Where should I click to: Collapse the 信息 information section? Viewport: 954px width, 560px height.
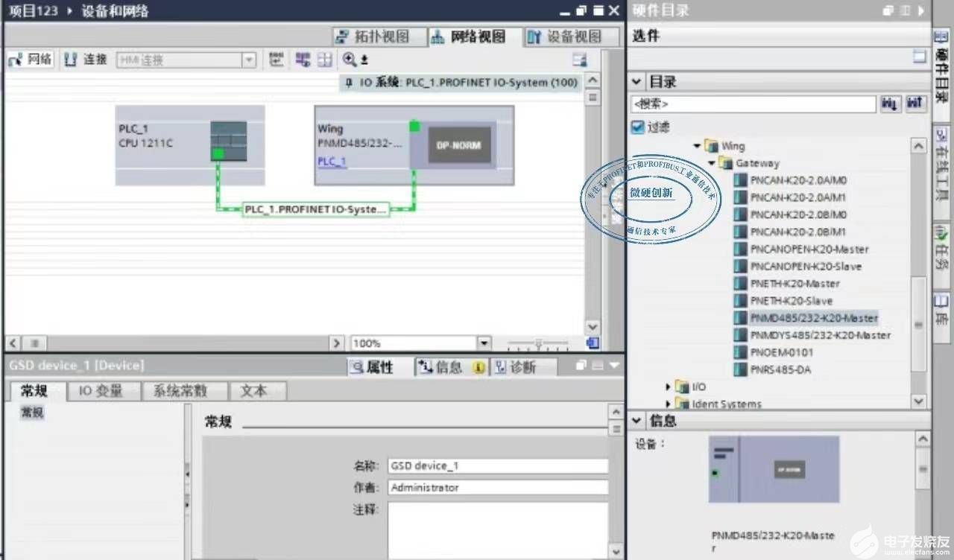coord(636,421)
